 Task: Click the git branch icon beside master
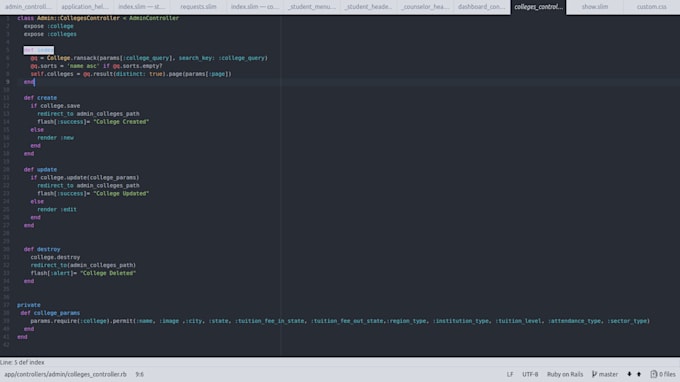point(595,374)
